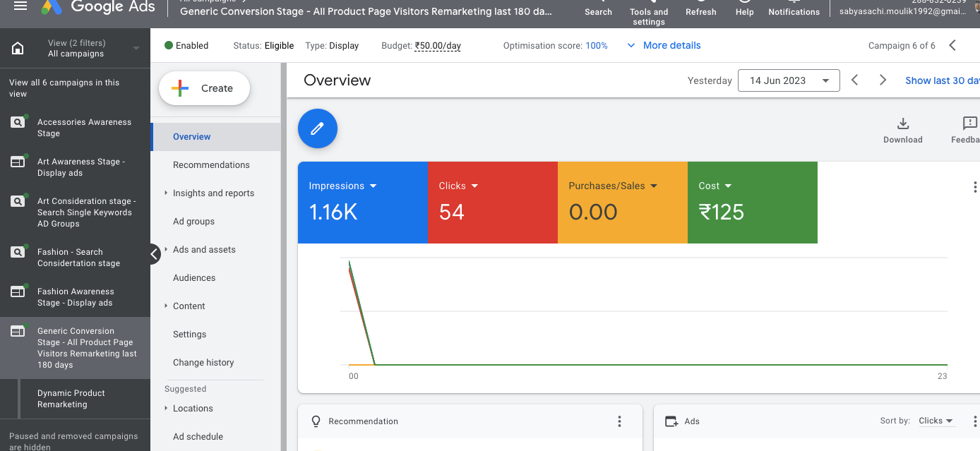Click the Create button

(204, 88)
